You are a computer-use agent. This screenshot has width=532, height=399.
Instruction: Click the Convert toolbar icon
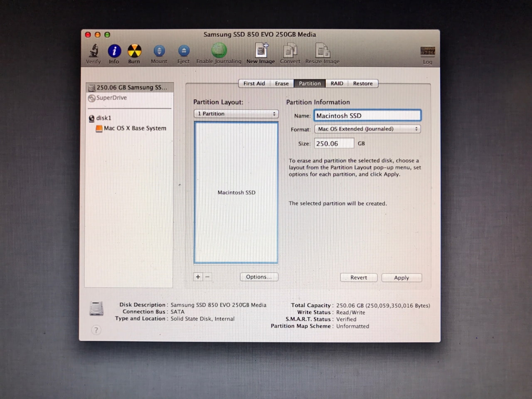point(290,51)
